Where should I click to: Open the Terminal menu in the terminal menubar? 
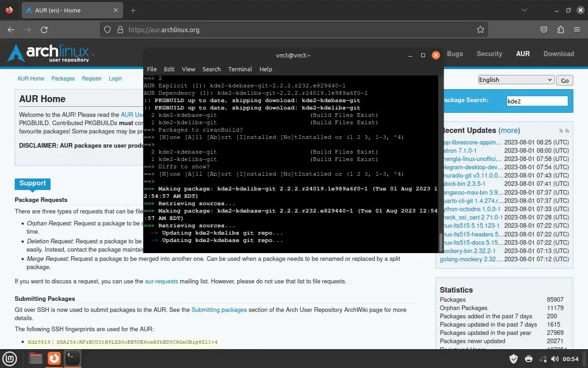tap(240, 69)
